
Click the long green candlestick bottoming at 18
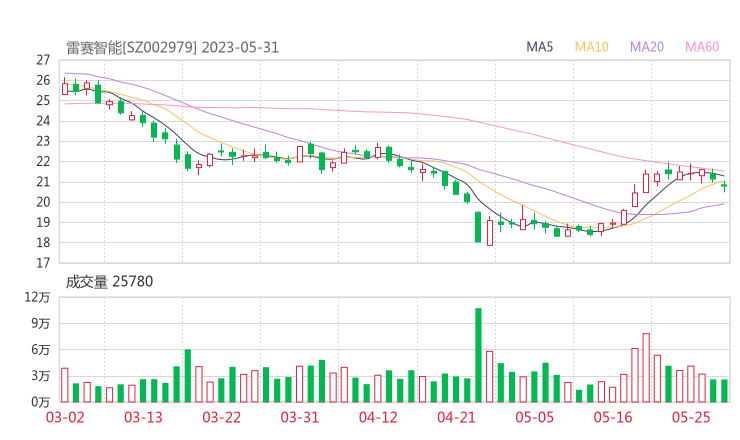tap(478, 227)
